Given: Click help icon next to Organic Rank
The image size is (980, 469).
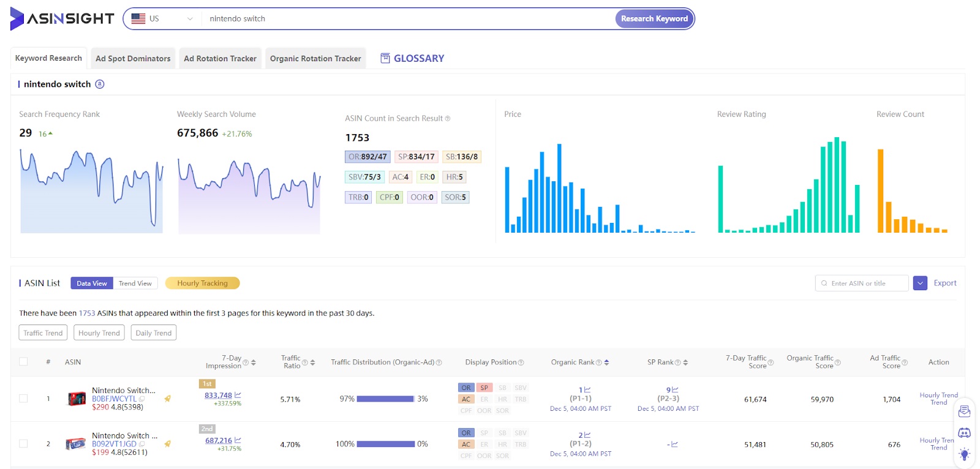Looking at the screenshot, I should click(x=598, y=362).
